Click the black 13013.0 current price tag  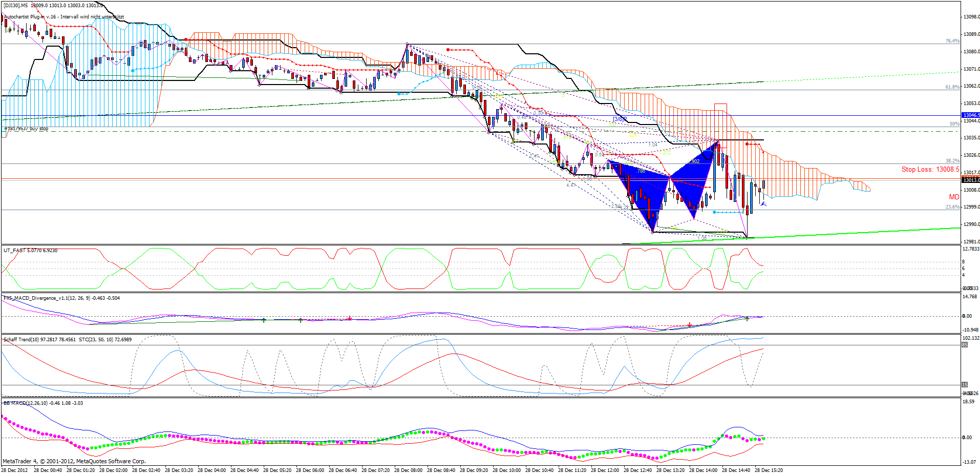coord(971,180)
